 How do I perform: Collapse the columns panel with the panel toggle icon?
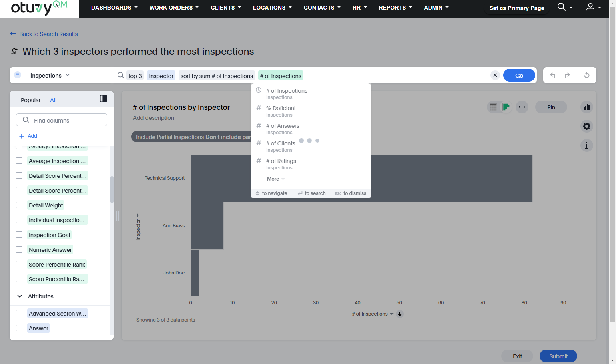coord(104,99)
